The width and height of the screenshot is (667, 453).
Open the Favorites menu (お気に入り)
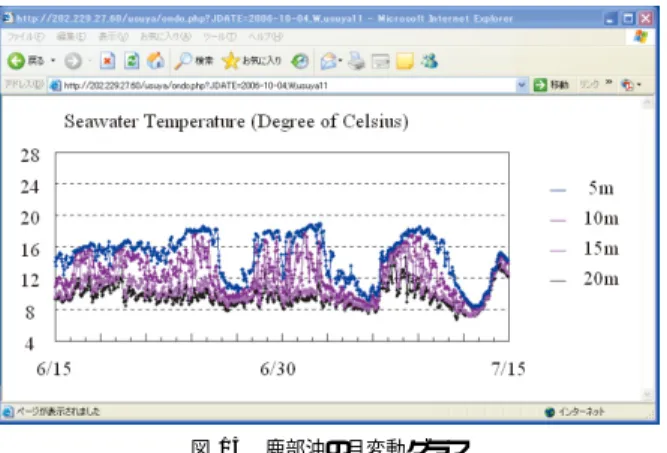(x=165, y=37)
